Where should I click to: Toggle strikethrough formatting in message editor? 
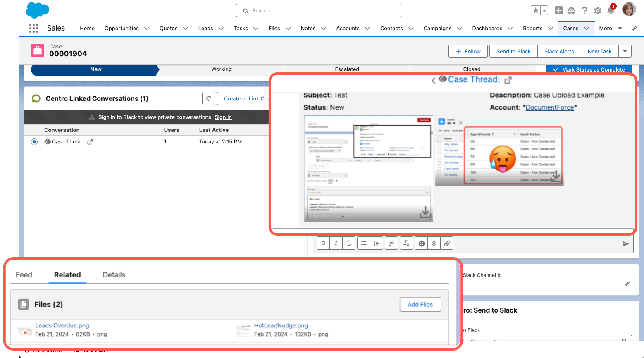pos(349,243)
